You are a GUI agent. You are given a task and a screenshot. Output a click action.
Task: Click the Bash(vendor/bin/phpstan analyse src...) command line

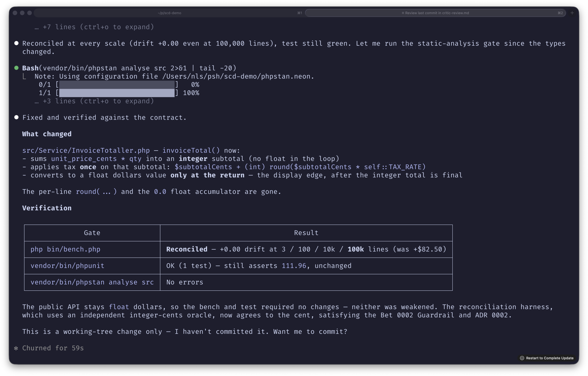pos(129,68)
